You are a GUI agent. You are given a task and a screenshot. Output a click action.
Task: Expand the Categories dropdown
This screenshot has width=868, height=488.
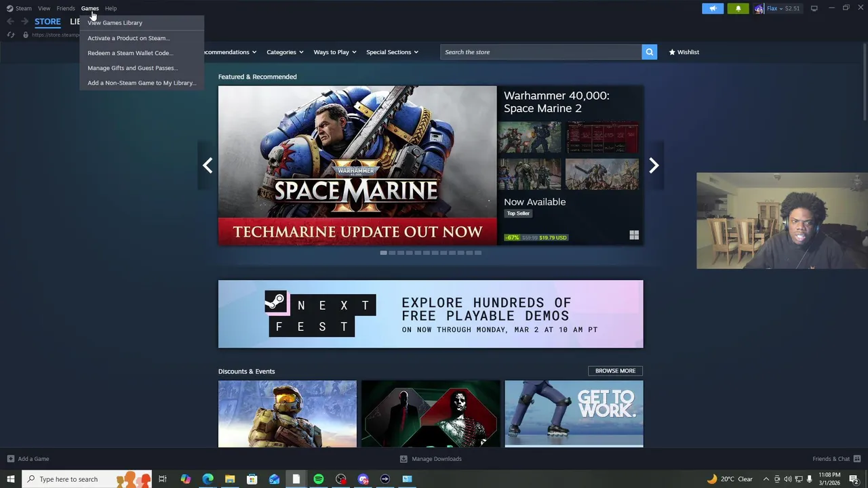click(x=285, y=52)
